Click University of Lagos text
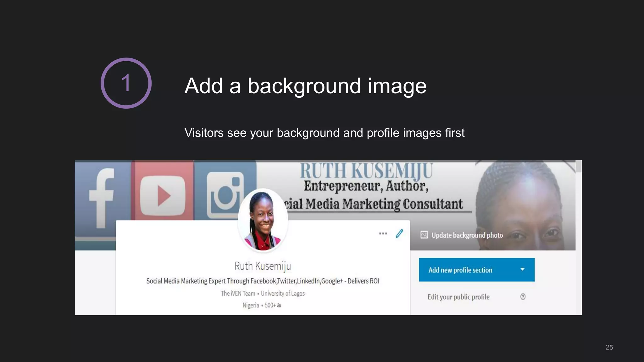644x362 pixels. (283, 293)
